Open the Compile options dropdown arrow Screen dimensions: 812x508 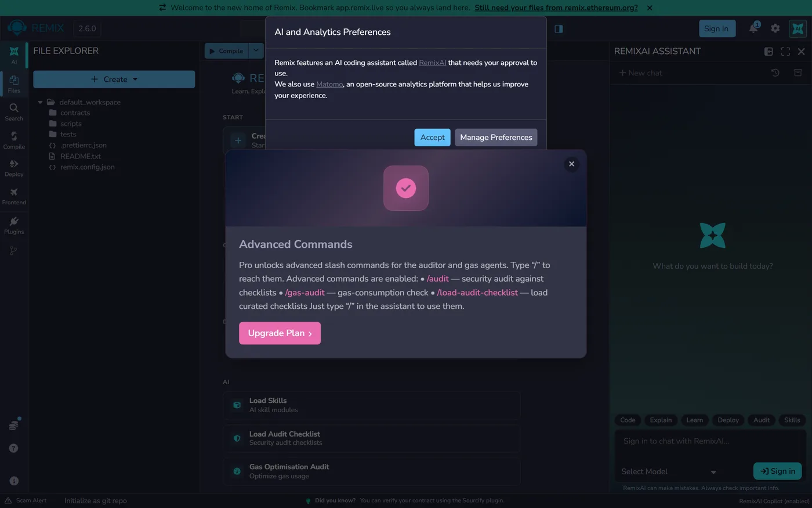click(x=256, y=51)
